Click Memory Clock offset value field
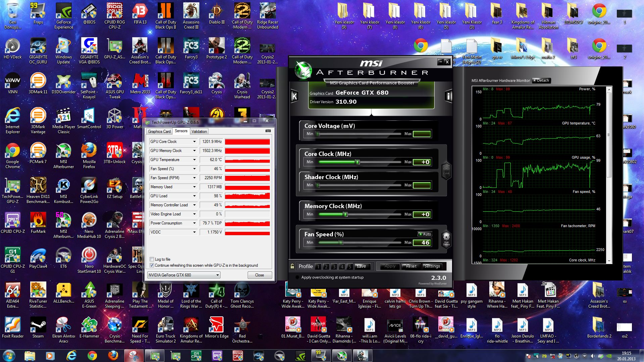644x362 pixels. pyautogui.click(x=422, y=214)
